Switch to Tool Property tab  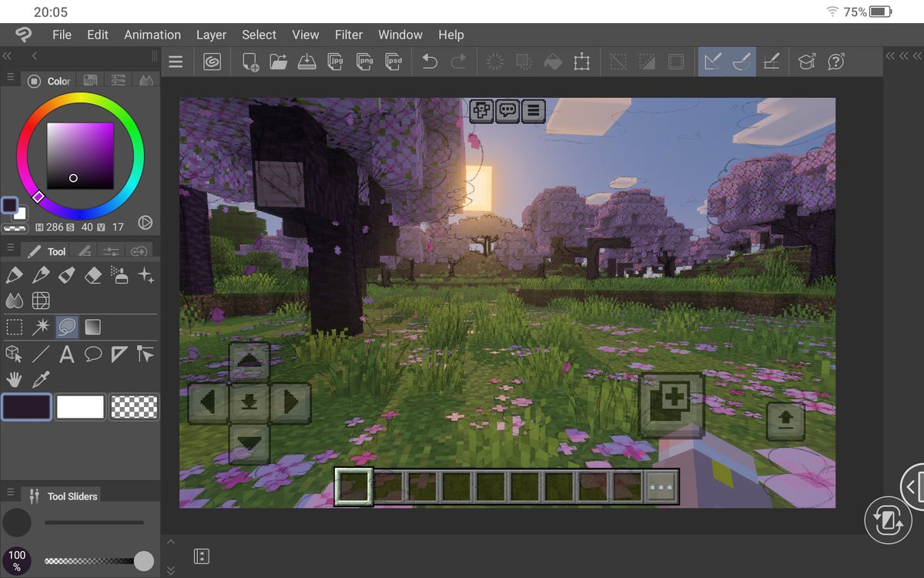[111, 251]
